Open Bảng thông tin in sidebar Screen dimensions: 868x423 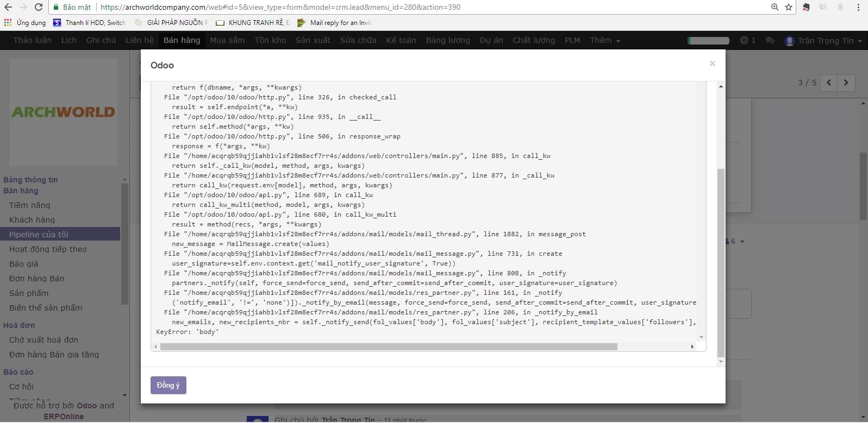30,180
